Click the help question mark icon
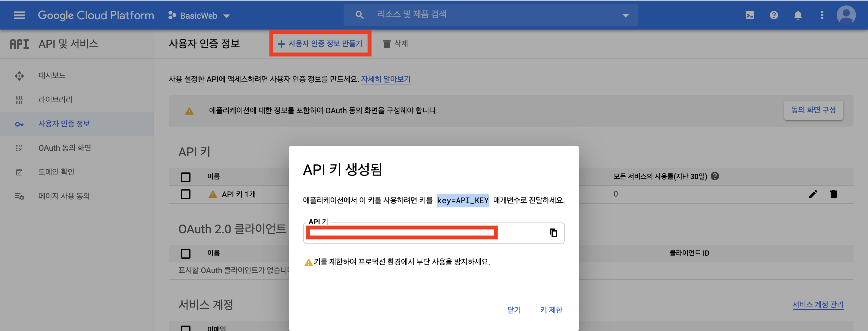This screenshot has height=331, width=868. (774, 15)
